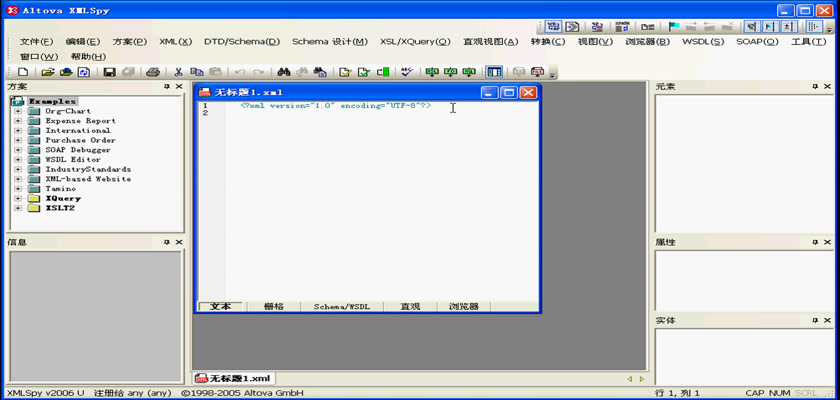Viewport: 840px width, 400px height.
Task: Click the XSL-FO transformation icon
Action: coord(451,72)
